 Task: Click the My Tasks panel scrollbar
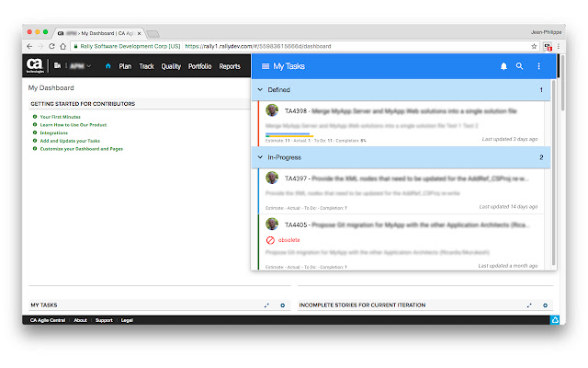tap(553, 173)
